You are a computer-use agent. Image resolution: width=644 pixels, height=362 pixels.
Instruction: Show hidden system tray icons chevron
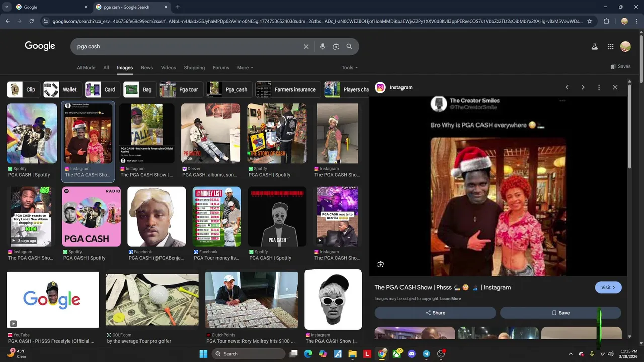click(570, 354)
